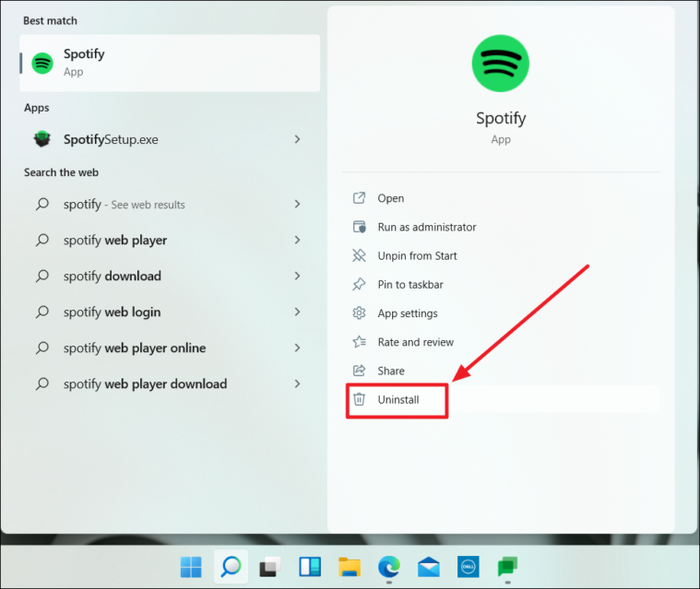Screen dimensions: 700x589
Task: Click the Rate and review star icon
Action: coord(359,342)
